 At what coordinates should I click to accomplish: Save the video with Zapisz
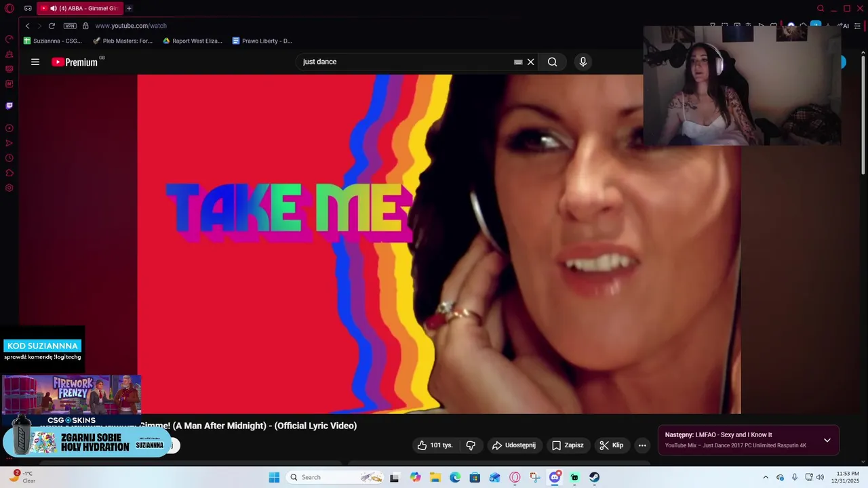coord(568,445)
